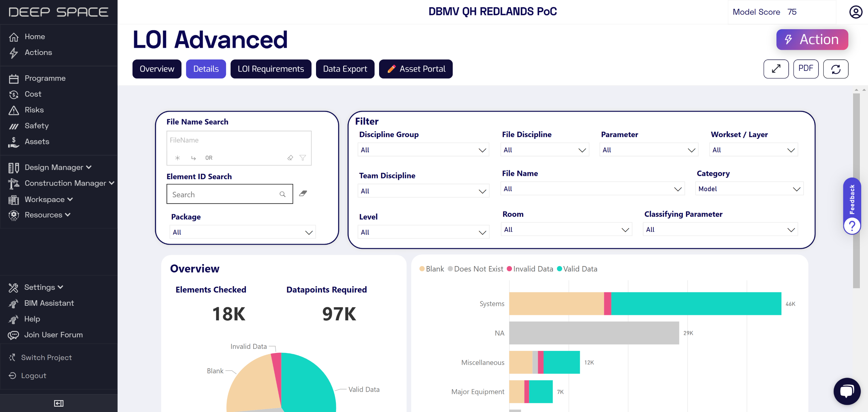Click the PDF export button
Image resolution: width=868 pixels, height=412 pixels.
click(806, 69)
